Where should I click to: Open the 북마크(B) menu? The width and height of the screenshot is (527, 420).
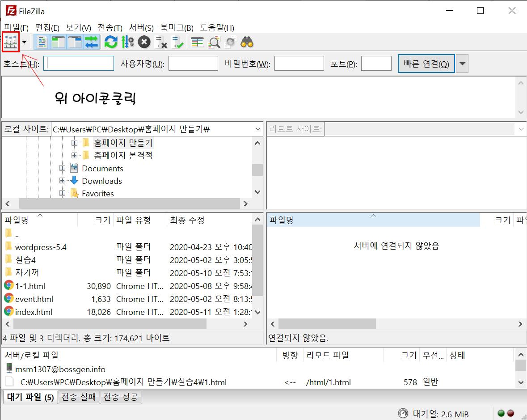pos(177,28)
